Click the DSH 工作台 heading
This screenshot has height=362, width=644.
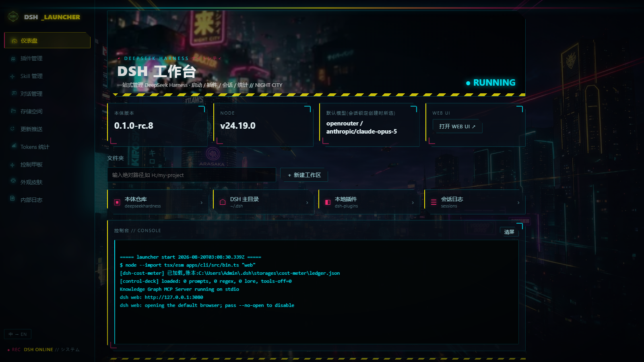point(157,72)
